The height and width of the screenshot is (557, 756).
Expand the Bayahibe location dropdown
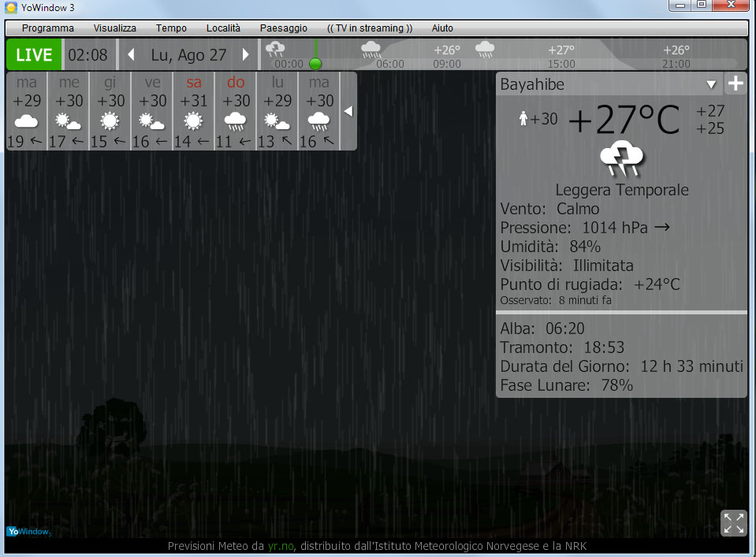click(x=711, y=85)
